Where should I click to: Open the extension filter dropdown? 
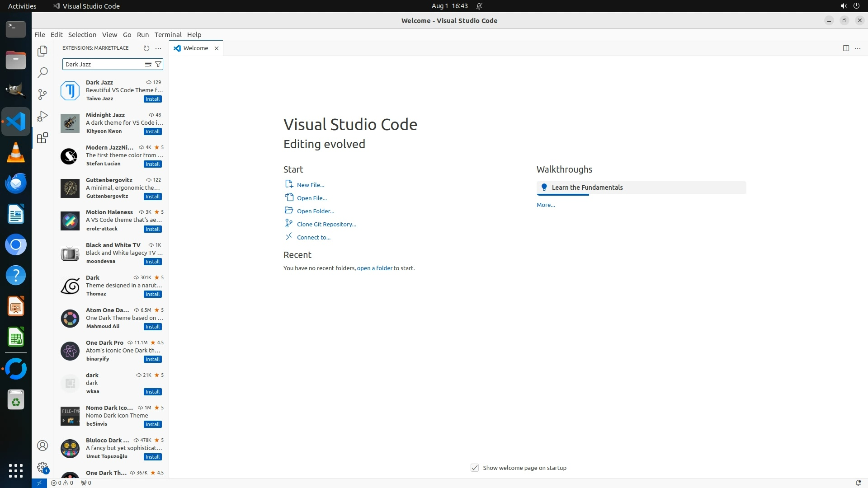[158, 64]
